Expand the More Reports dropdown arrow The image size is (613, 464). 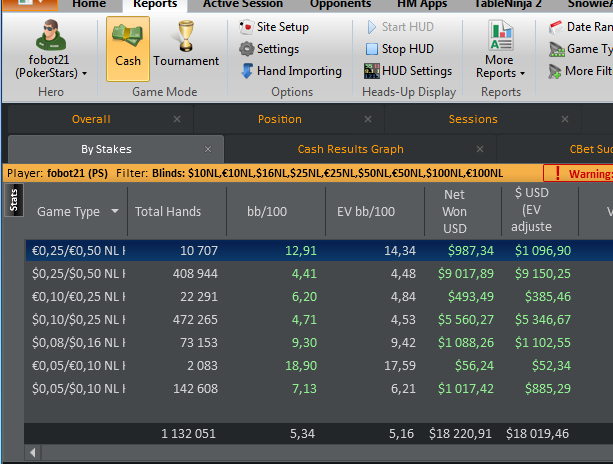pyautogui.click(x=522, y=73)
